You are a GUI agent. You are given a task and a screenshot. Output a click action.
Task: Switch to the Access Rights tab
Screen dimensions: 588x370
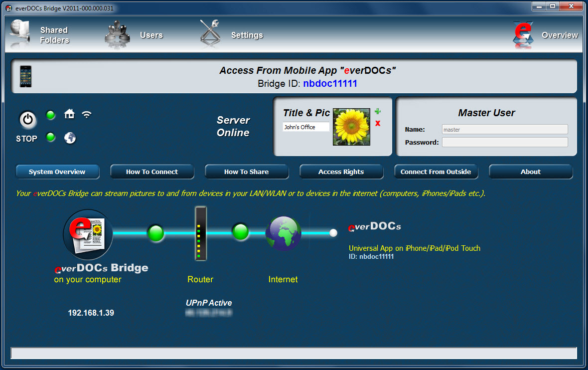pos(341,172)
